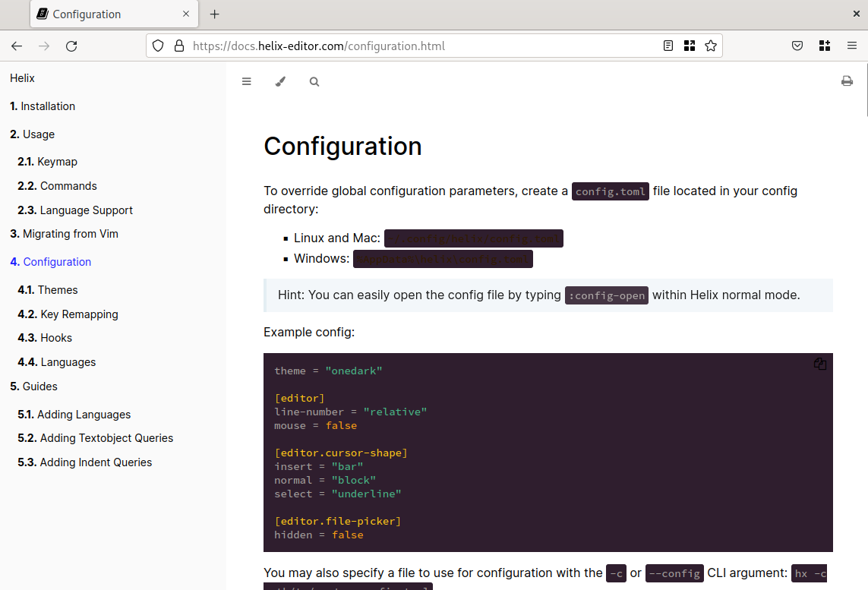Go to 1. Installation chapter

(43, 106)
